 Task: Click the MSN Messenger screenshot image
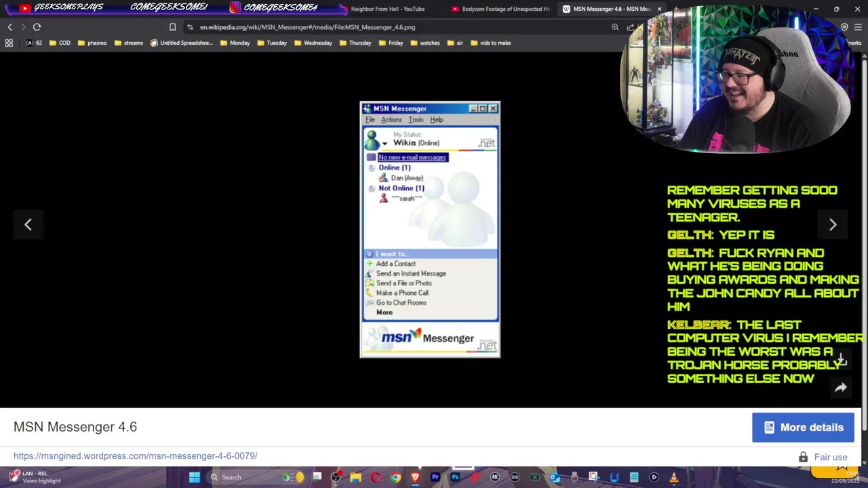point(430,230)
